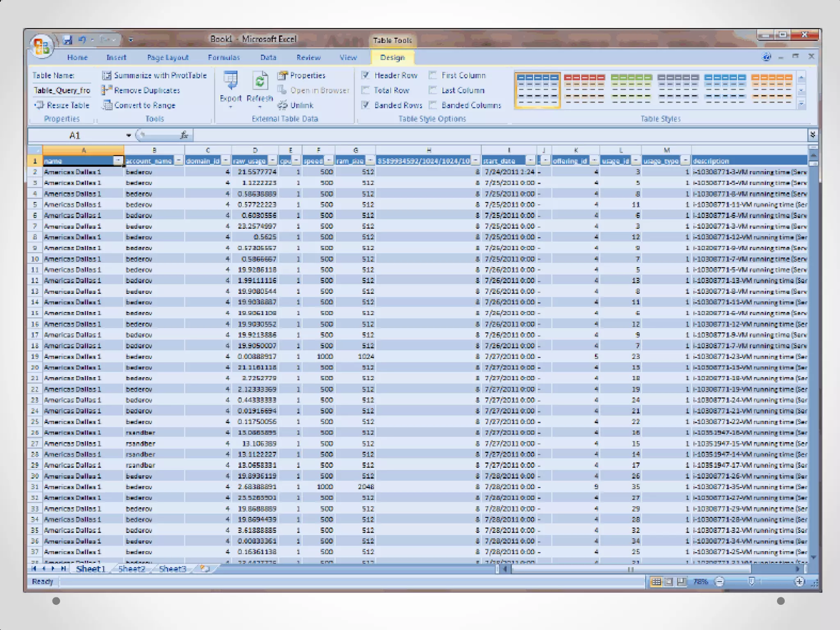Open the account_name column filter dropdown

click(x=179, y=161)
